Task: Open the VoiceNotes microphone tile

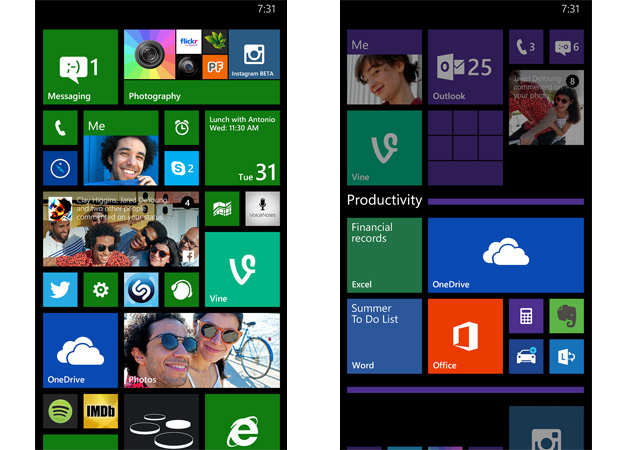Action: coord(263,209)
